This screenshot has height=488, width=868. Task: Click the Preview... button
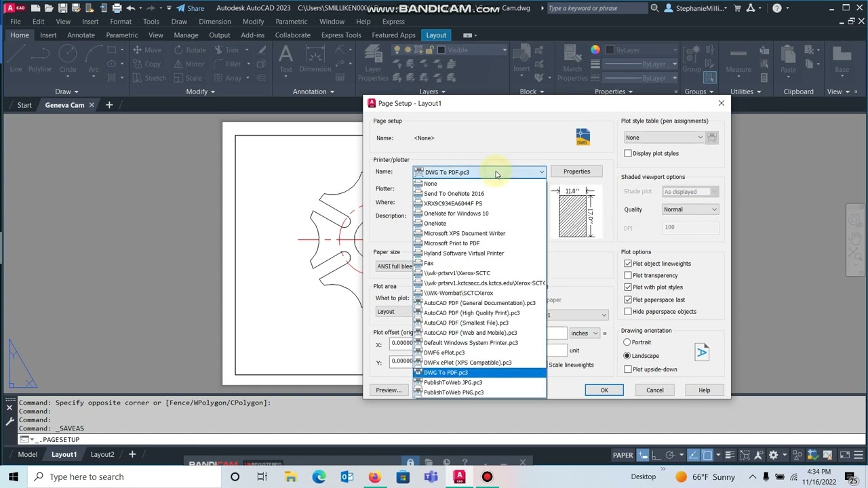pyautogui.click(x=389, y=390)
